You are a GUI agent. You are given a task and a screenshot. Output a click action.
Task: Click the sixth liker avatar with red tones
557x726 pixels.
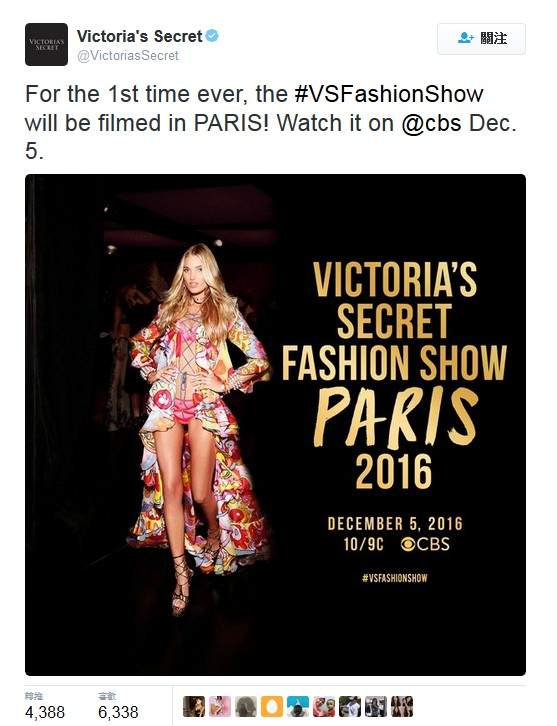pos(324,707)
